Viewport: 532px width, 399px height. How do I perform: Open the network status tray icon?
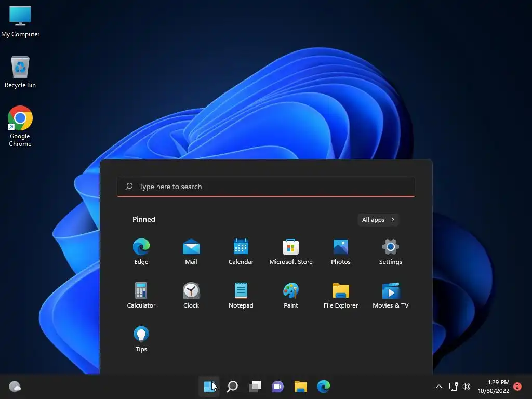click(453, 387)
